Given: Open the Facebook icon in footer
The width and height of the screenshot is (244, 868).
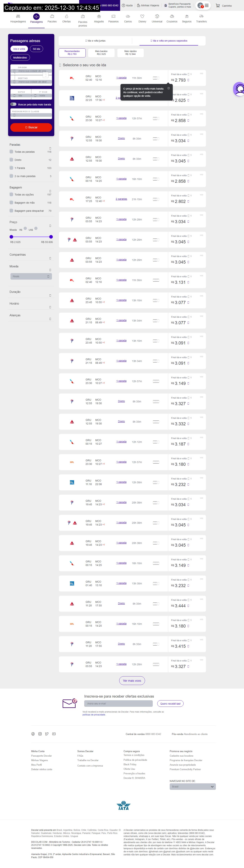Looking at the screenshot, I should coord(33,734).
